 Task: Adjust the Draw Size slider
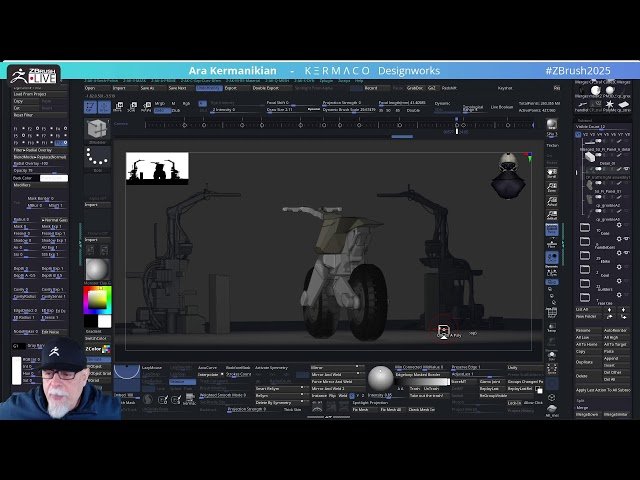(292, 110)
